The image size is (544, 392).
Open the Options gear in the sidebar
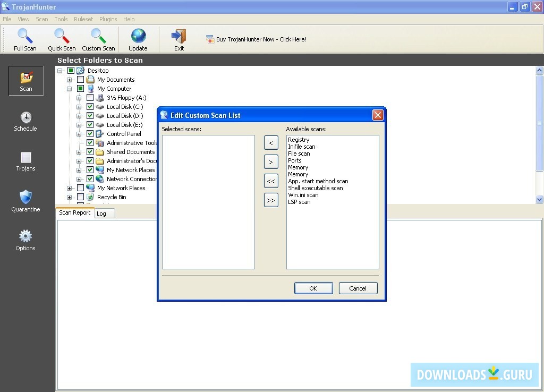coord(25,240)
